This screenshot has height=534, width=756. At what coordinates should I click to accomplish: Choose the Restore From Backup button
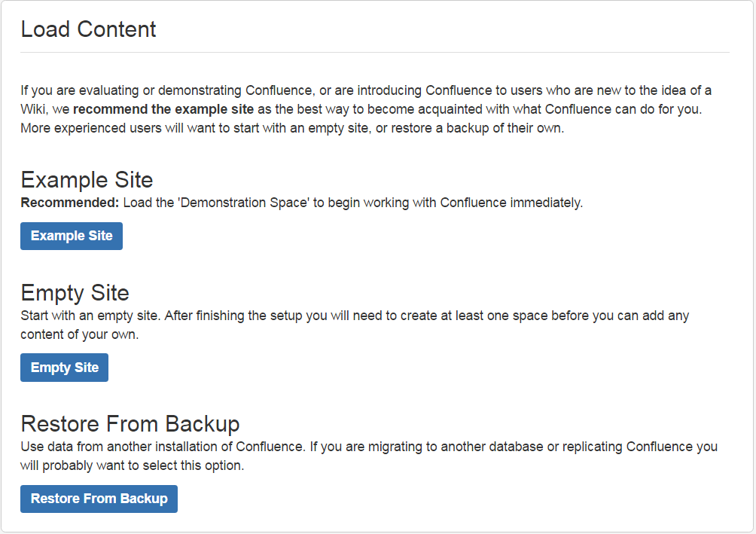click(99, 499)
